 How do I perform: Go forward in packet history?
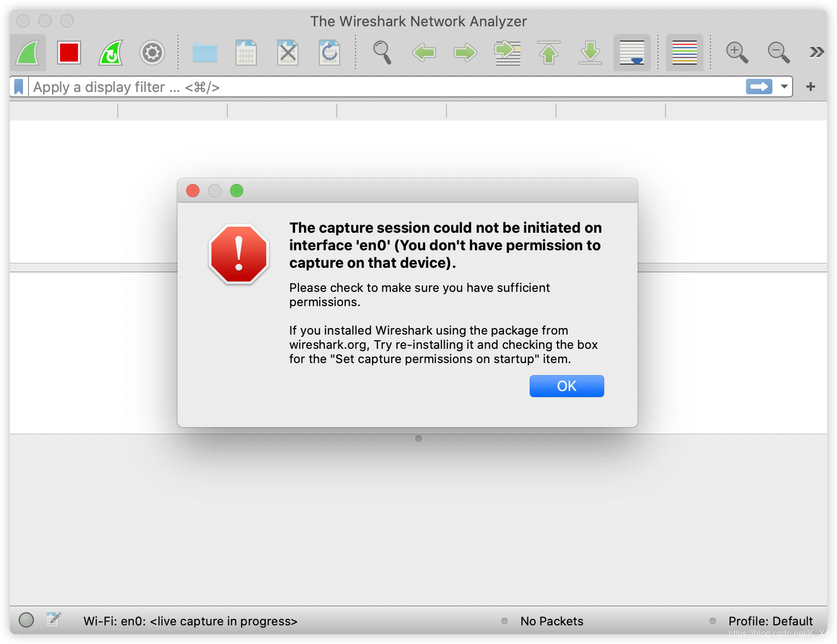466,53
